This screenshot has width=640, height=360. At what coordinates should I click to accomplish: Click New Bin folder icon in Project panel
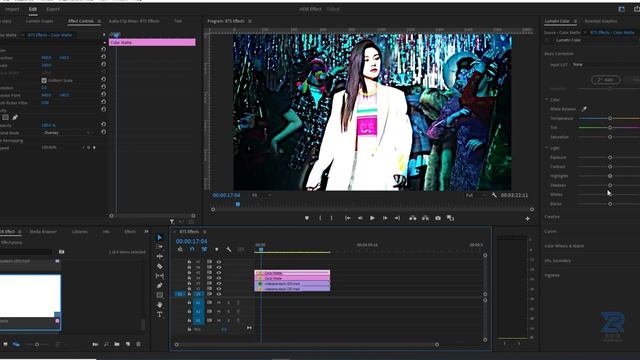(x=117, y=344)
